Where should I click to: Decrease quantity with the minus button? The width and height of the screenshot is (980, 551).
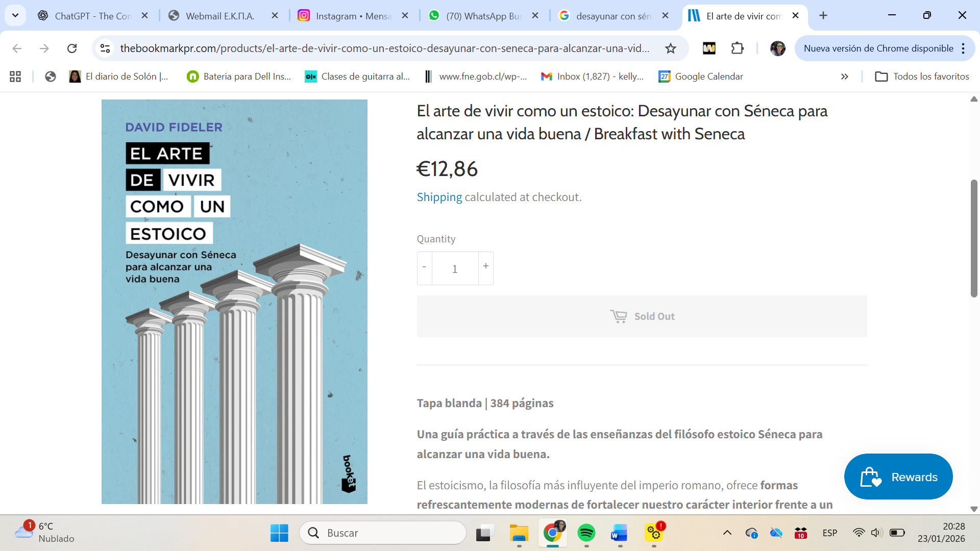424,267
